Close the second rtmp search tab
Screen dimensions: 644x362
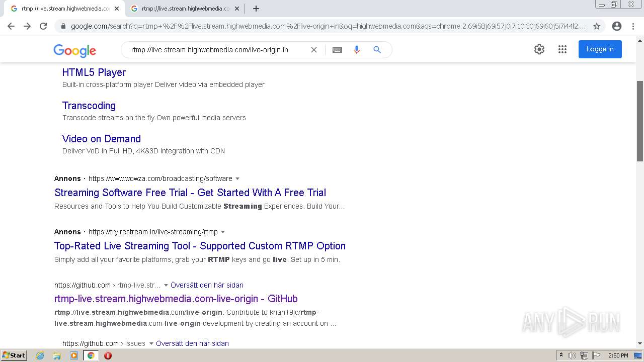237,9
